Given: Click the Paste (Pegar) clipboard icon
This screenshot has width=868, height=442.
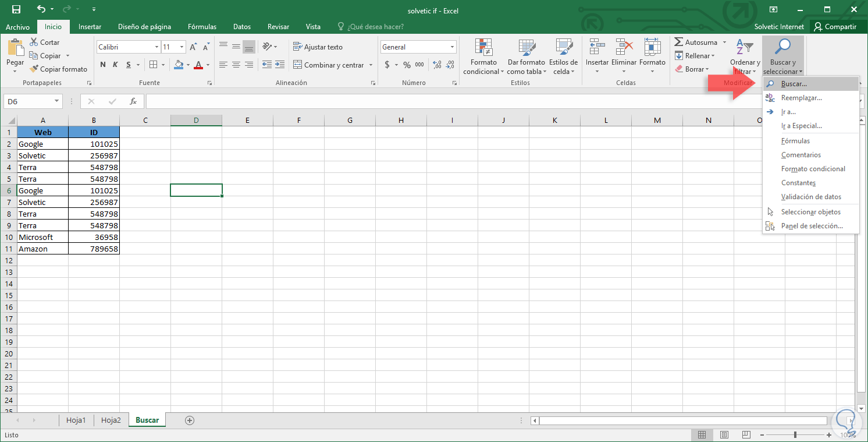Looking at the screenshot, I should click(x=15, y=47).
